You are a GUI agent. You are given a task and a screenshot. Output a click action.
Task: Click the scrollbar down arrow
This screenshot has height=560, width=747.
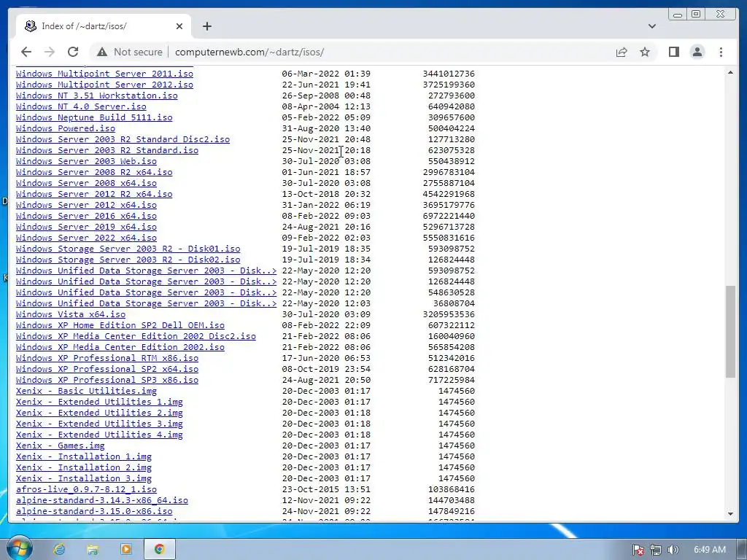tap(730, 514)
